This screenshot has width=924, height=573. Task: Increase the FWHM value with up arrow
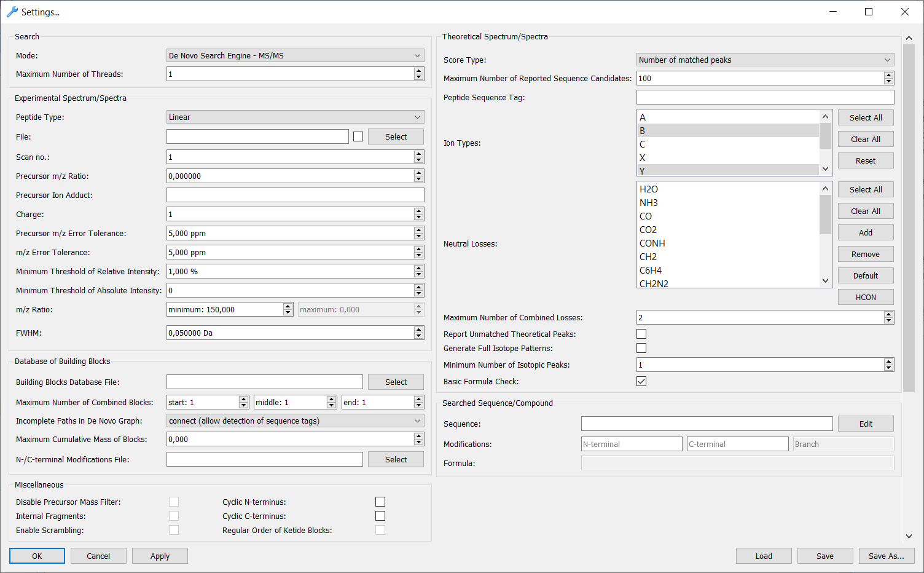point(418,330)
